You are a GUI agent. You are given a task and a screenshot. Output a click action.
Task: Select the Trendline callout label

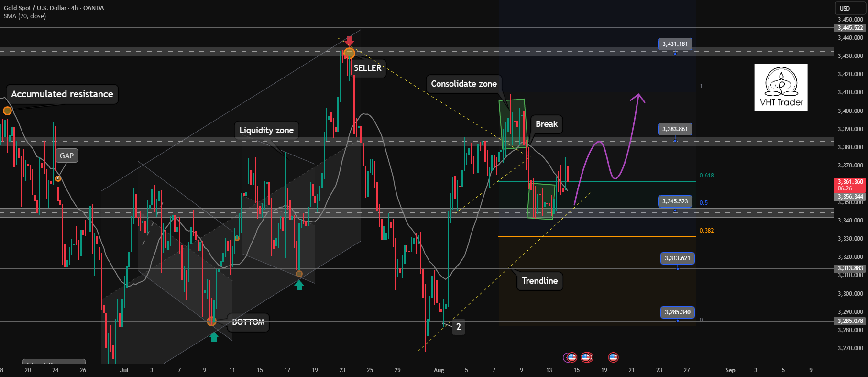tap(539, 281)
